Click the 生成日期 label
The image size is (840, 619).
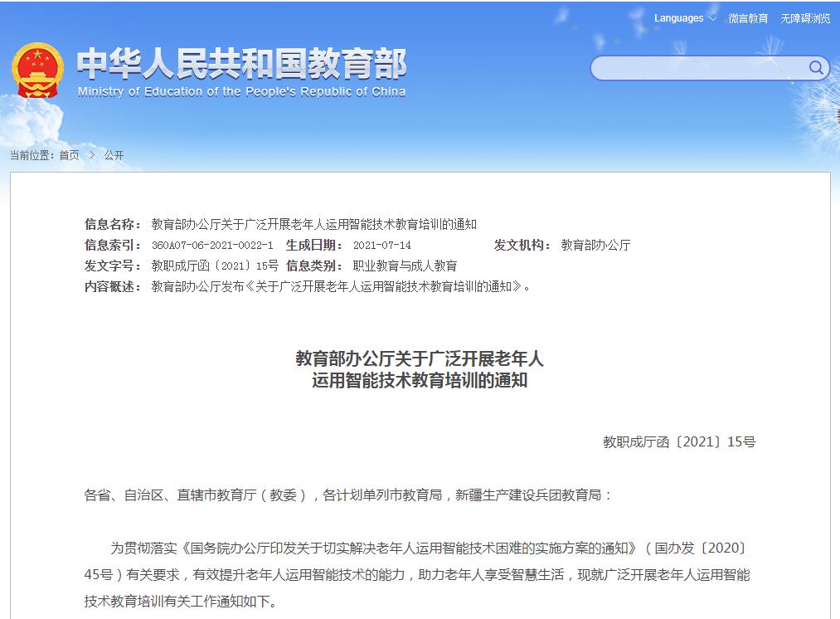(314, 245)
